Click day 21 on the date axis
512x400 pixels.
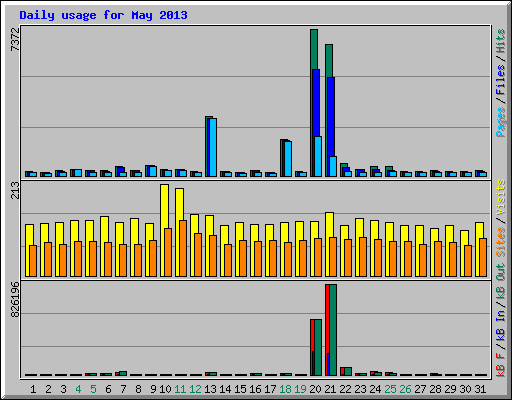[330, 389]
